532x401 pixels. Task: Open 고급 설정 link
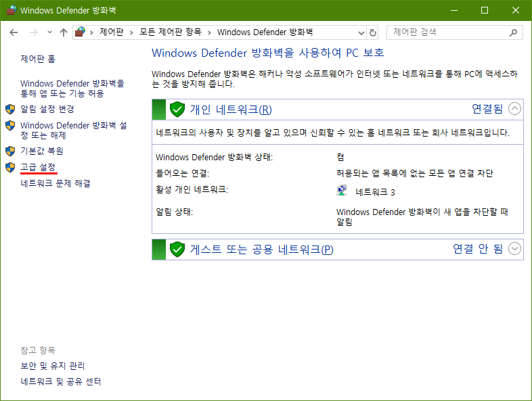(x=38, y=167)
